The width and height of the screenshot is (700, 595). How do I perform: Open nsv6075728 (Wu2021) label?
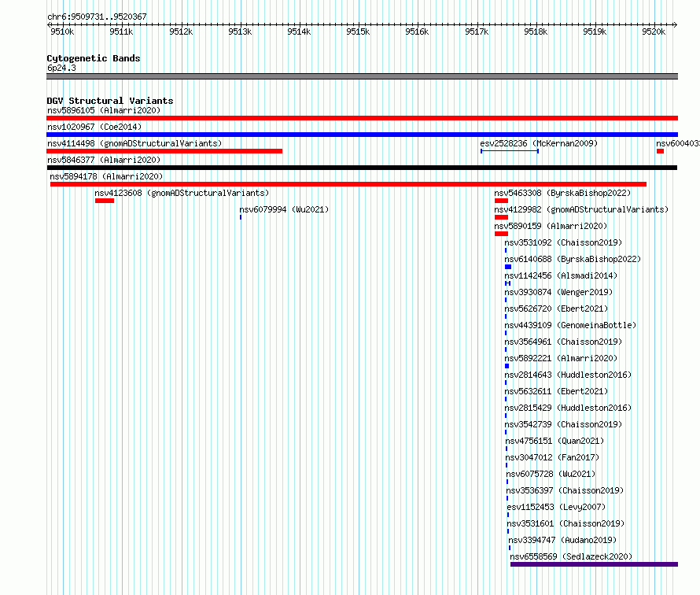(551, 474)
